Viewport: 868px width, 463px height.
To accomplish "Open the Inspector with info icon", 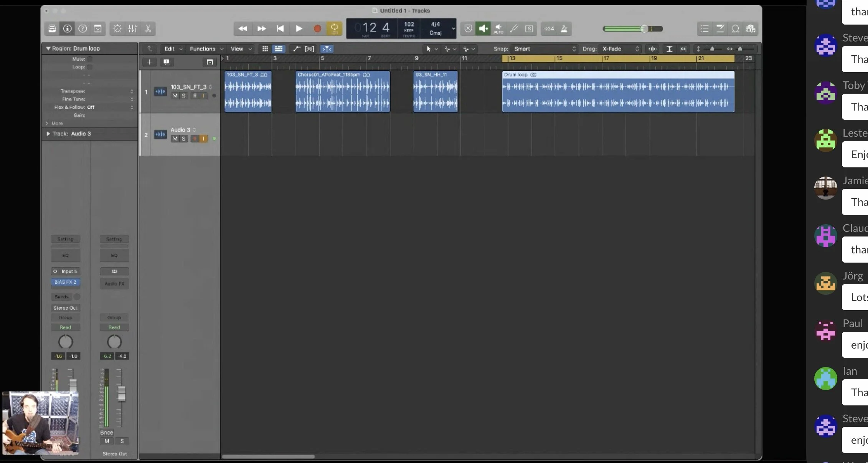I will click(x=67, y=29).
